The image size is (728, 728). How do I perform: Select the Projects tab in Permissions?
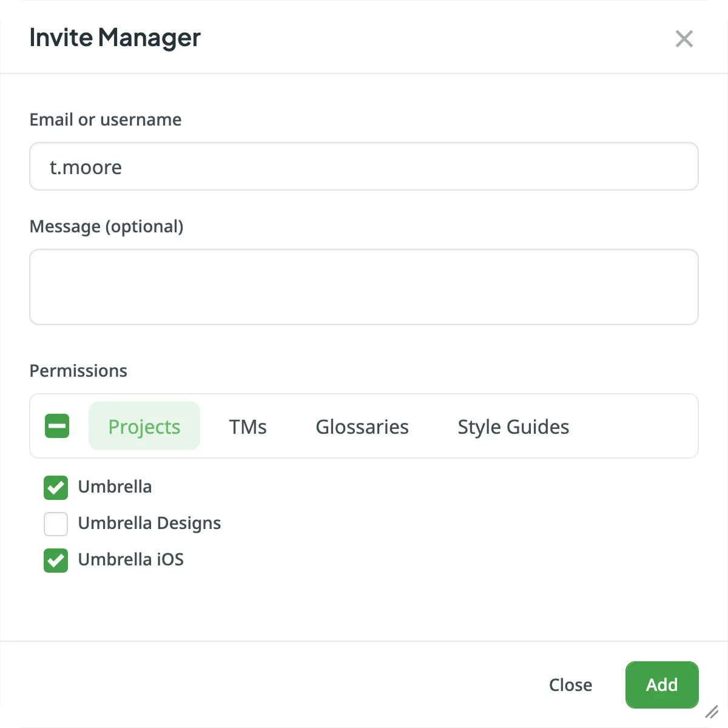tap(144, 426)
